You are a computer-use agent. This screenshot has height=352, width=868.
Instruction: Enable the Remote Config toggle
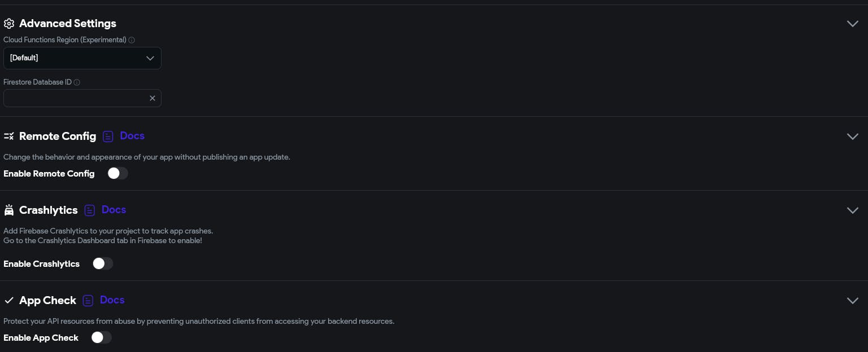(118, 174)
